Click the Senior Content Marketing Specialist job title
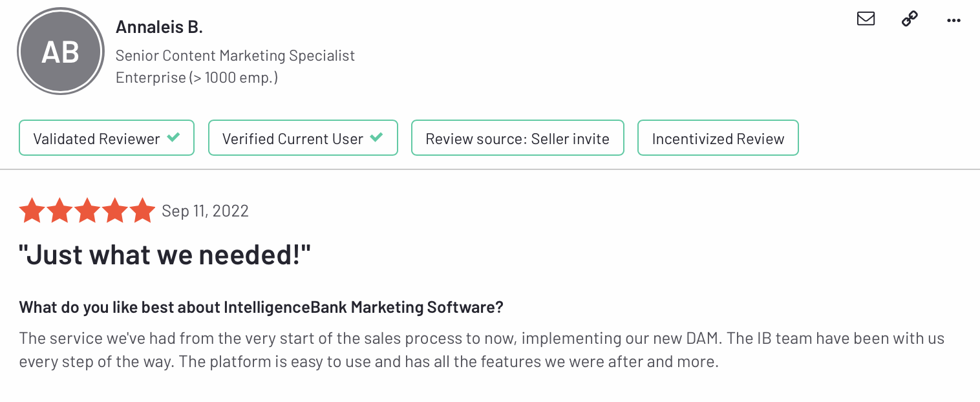This screenshot has height=402, width=980. point(235,56)
